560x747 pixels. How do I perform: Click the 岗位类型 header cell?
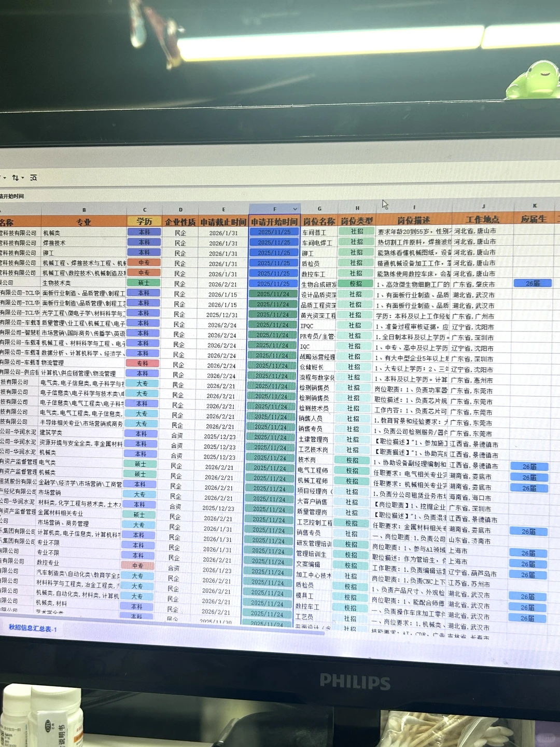tap(357, 220)
